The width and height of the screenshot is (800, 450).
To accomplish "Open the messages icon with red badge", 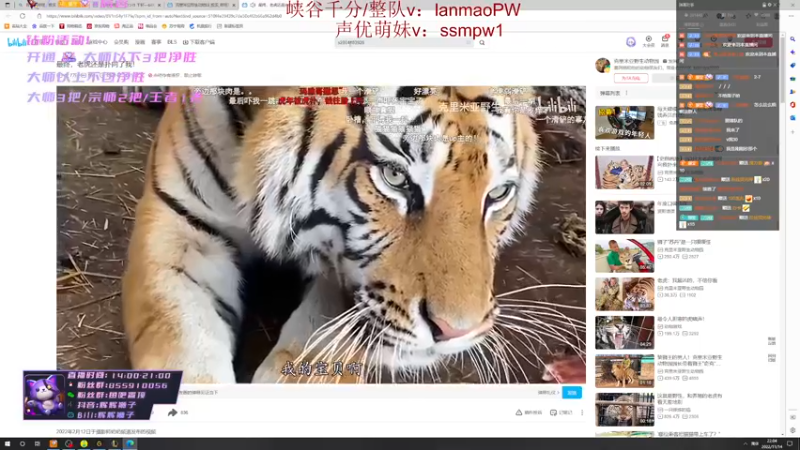I will [x=665, y=41].
